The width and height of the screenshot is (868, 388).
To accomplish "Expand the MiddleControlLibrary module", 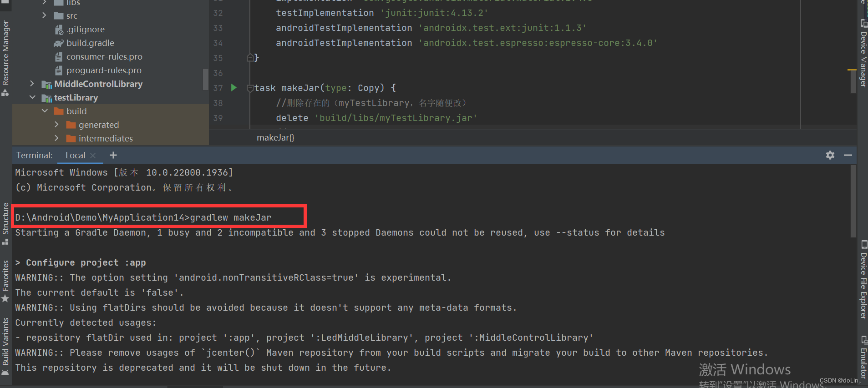I will pyautogui.click(x=32, y=84).
